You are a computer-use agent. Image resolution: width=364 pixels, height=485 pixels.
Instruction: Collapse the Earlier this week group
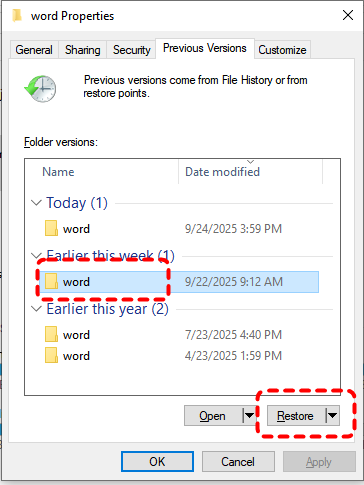coord(35,255)
